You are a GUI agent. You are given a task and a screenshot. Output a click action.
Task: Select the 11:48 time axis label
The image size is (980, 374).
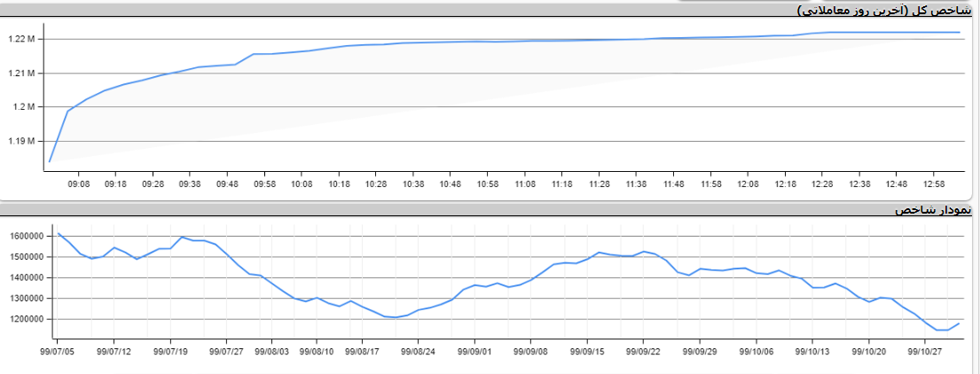point(674,184)
